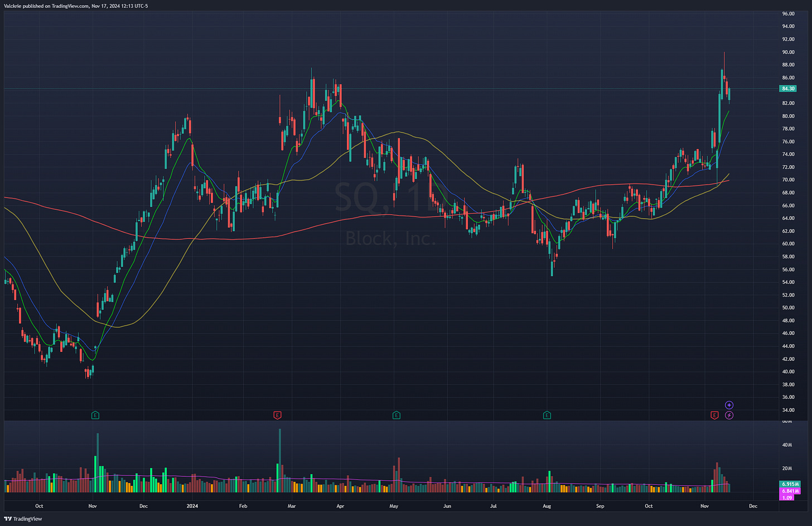Viewport: 812px width, 526px height.
Task: Click the 78.00 price axis label
Action: click(788, 129)
